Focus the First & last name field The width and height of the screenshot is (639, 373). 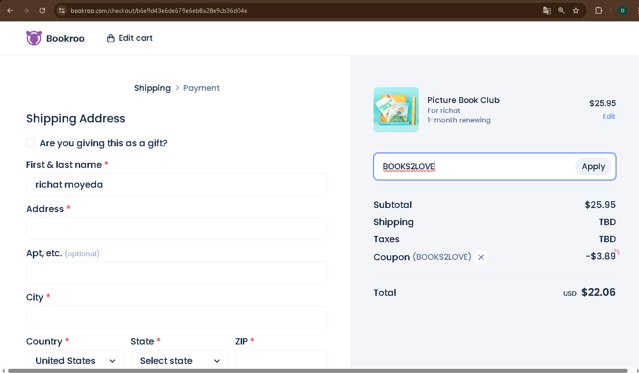177,185
